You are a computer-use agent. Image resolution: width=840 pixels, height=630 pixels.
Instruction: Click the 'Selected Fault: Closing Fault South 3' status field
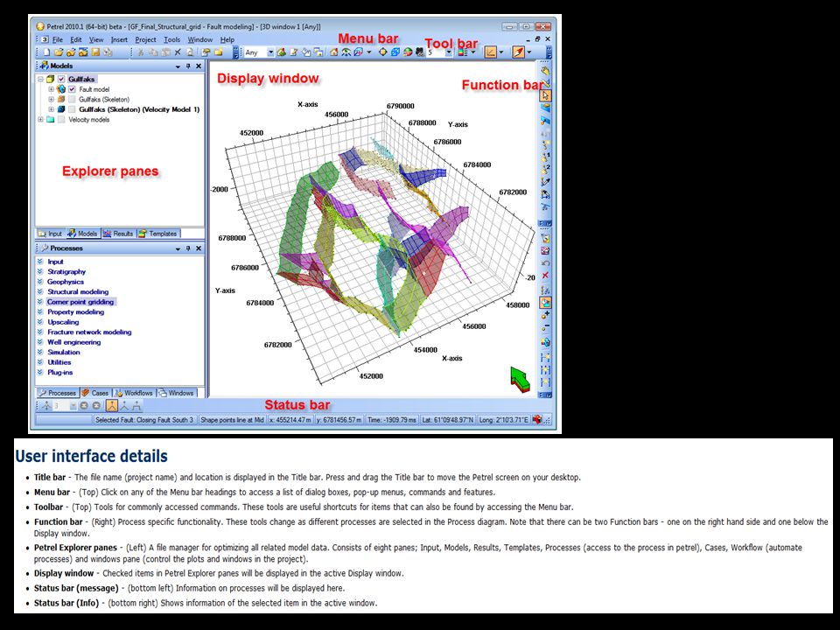click(144, 420)
